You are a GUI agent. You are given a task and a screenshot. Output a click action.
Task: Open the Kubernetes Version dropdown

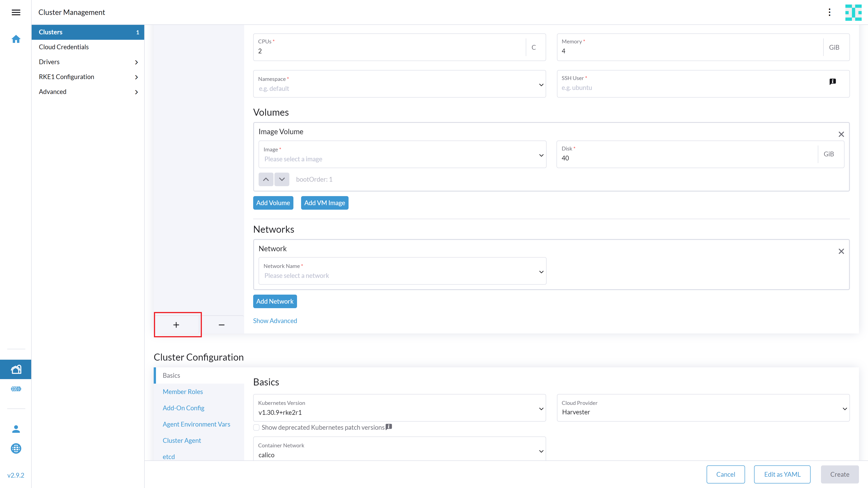coord(399,408)
